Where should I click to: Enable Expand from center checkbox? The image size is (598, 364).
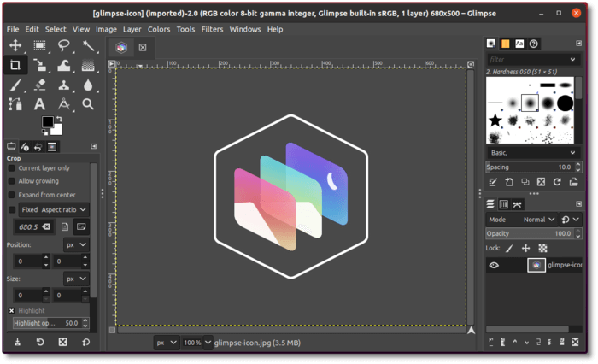click(12, 195)
